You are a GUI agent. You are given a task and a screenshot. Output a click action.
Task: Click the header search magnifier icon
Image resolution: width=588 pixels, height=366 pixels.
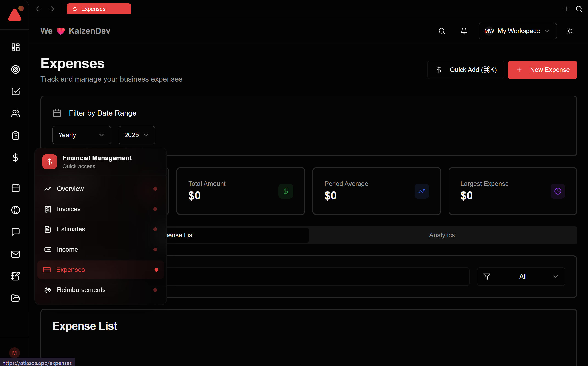point(442,31)
